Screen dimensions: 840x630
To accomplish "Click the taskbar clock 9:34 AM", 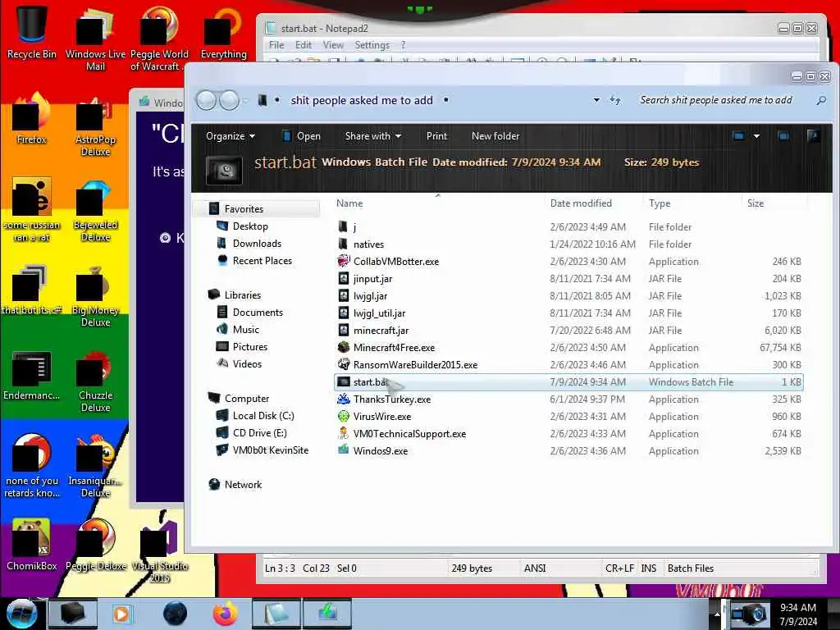I will pos(797,608).
